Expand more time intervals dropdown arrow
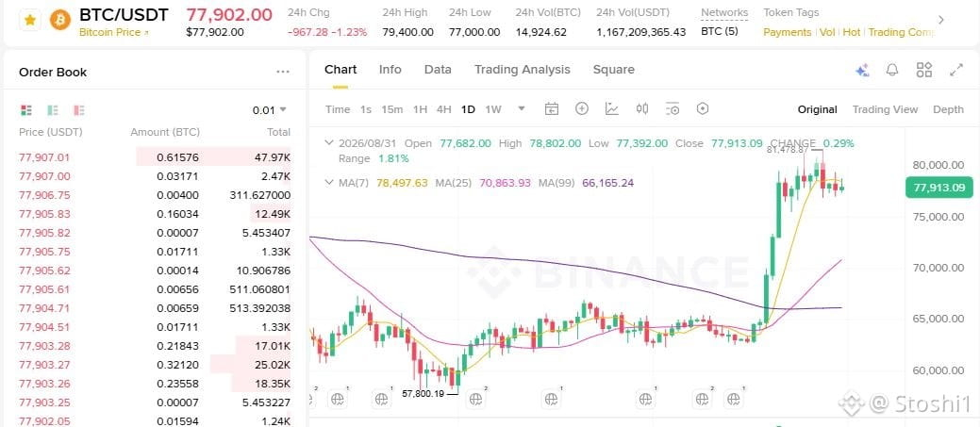This screenshot has width=980, height=427. (522, 108)
